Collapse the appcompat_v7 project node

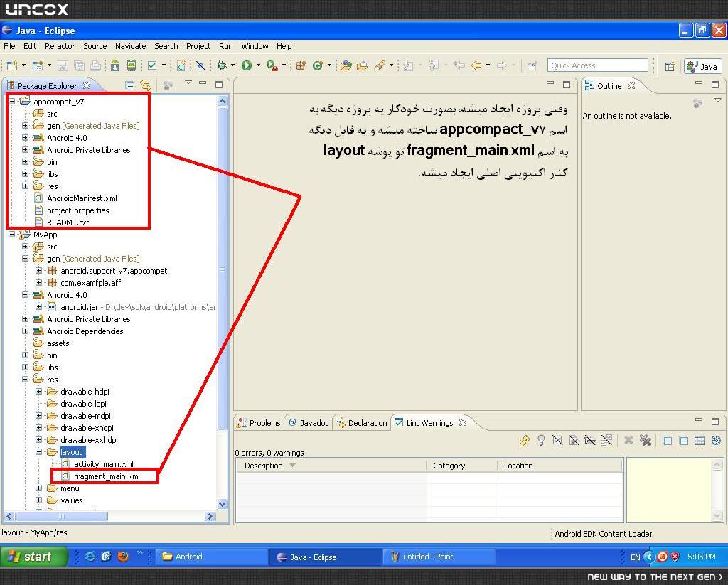point(12,101)
